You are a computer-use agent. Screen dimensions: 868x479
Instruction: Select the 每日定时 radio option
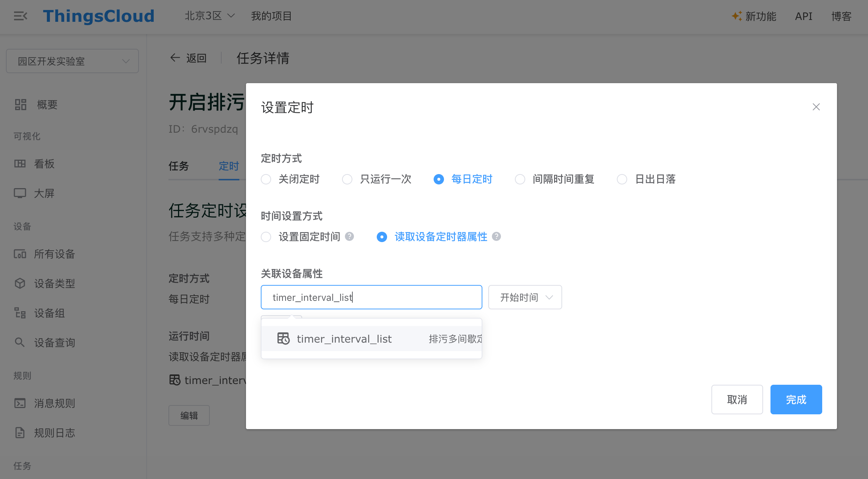[439, 179]
